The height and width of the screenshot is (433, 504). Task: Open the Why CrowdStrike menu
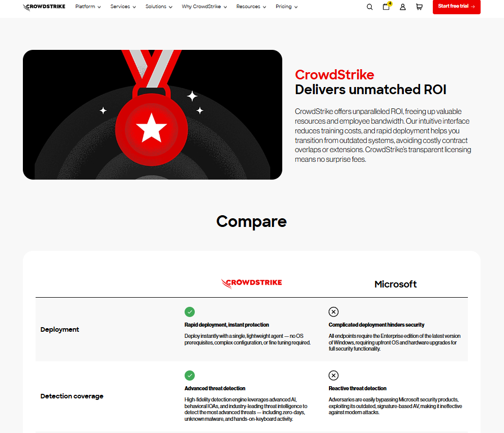[204, 7]
